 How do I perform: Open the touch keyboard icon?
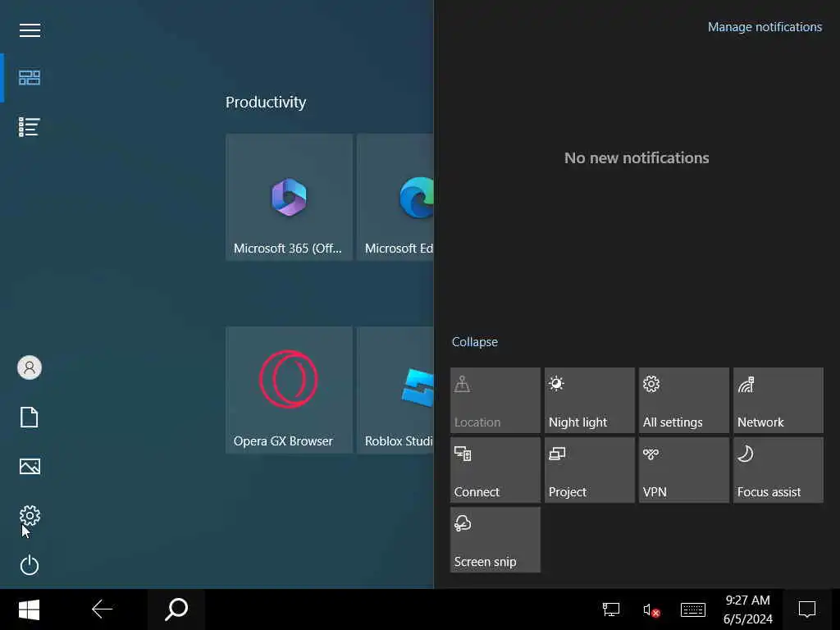692,609
